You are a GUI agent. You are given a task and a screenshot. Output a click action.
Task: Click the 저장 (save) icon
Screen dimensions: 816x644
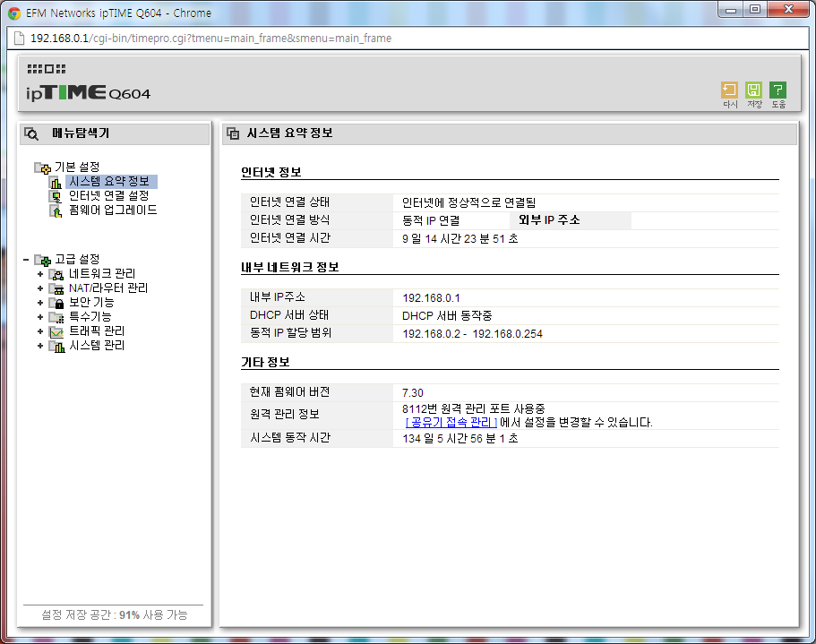(x=753, y=90)
